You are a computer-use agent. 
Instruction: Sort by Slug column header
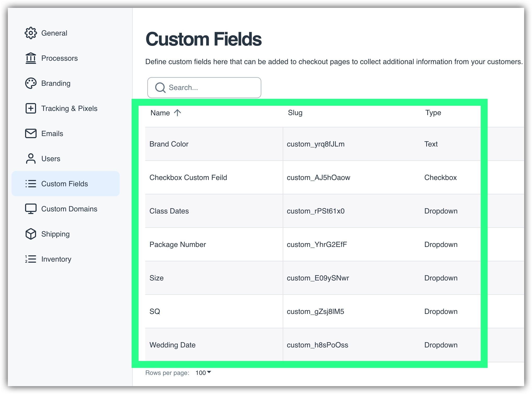tap(295, 113)
